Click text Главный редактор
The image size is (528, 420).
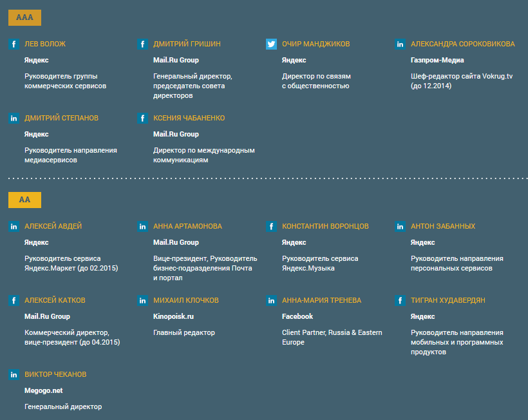[x=184, y=332]
